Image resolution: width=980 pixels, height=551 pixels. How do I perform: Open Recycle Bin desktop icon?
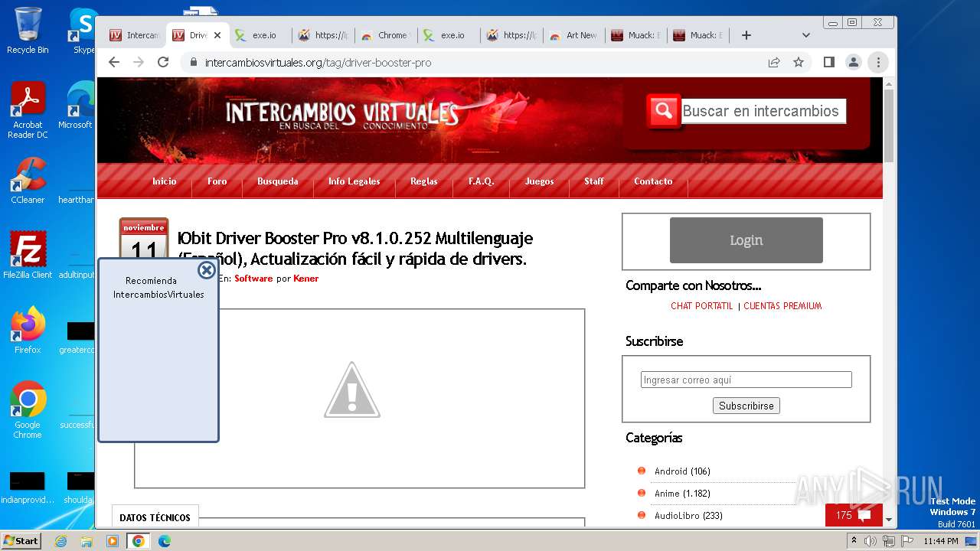click(x=28, y=31)
